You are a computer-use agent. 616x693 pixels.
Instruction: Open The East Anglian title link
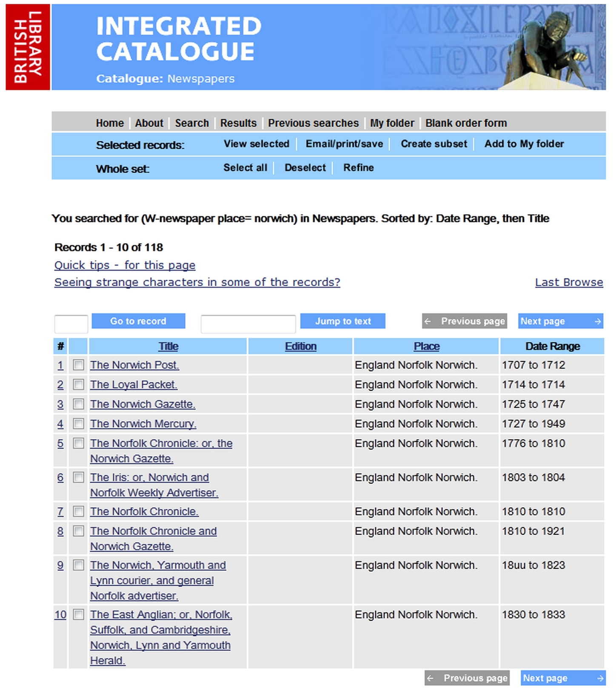click(x=161, y=637)
